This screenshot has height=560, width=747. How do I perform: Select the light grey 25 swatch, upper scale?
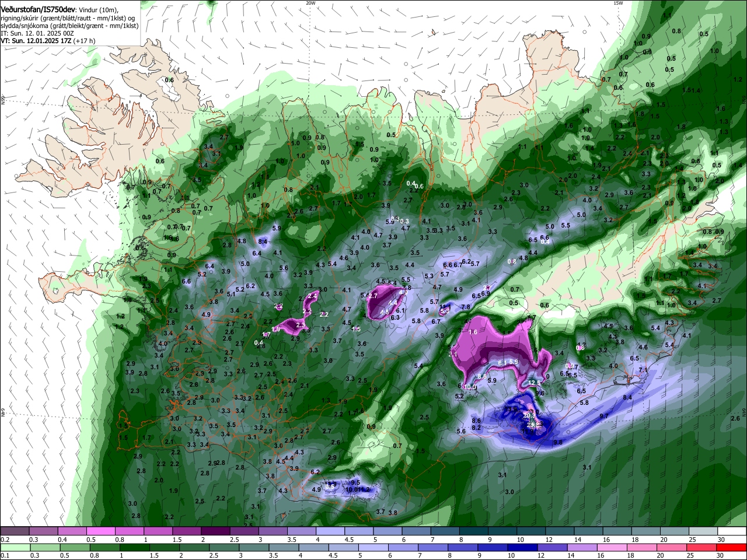(x=703, y=531)
